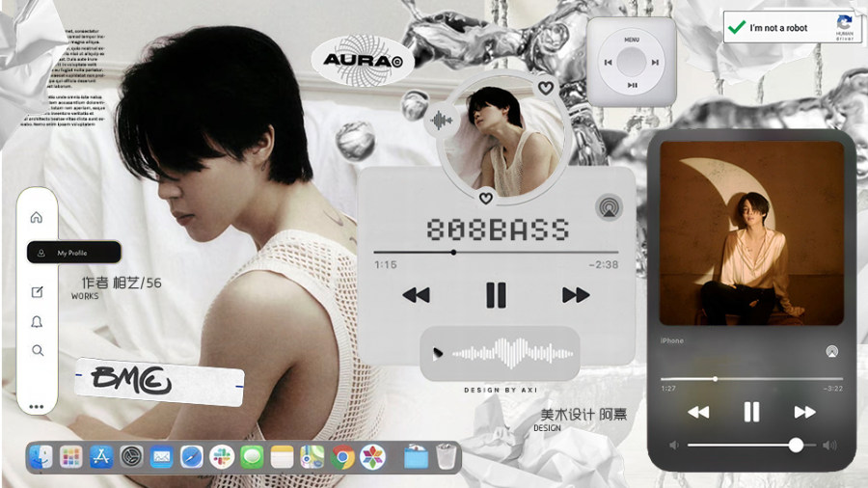Image resolution: width=868 pixels, height=488 pixels.
Task: Play the waveform audio clip below 808BASS player
Action: (439, 353)
